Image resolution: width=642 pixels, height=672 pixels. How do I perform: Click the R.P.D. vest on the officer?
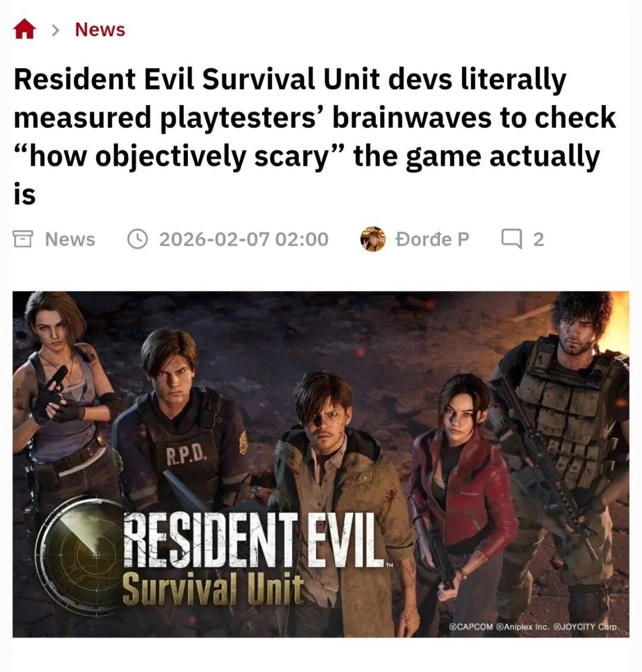[185, 458]
